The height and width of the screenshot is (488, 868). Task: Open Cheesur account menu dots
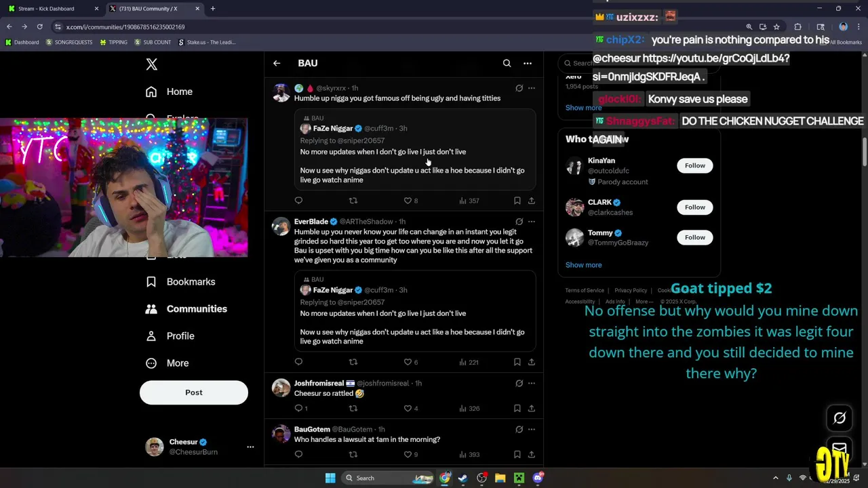tap(250, 447)
